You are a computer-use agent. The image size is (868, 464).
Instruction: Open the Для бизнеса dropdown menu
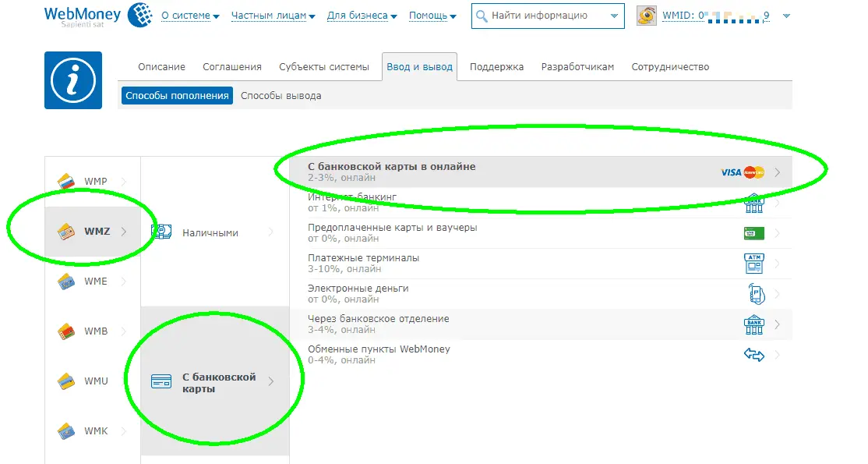click(x=362, y=16)
